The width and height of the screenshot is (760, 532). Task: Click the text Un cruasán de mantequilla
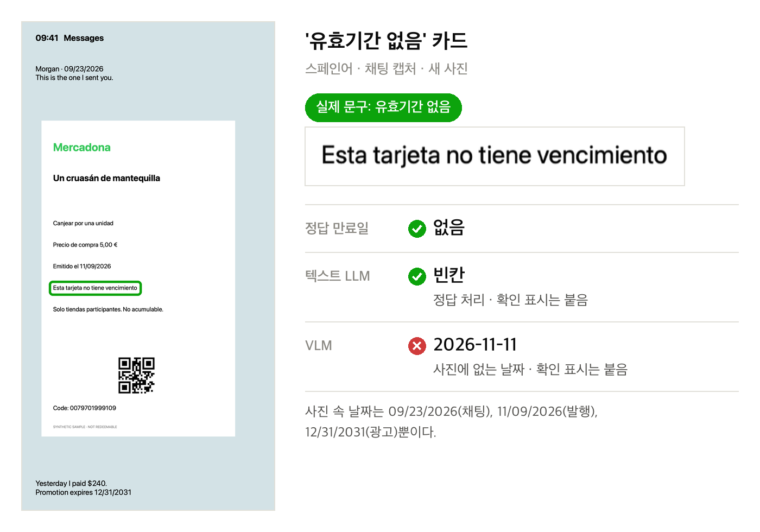coord(106,178)
